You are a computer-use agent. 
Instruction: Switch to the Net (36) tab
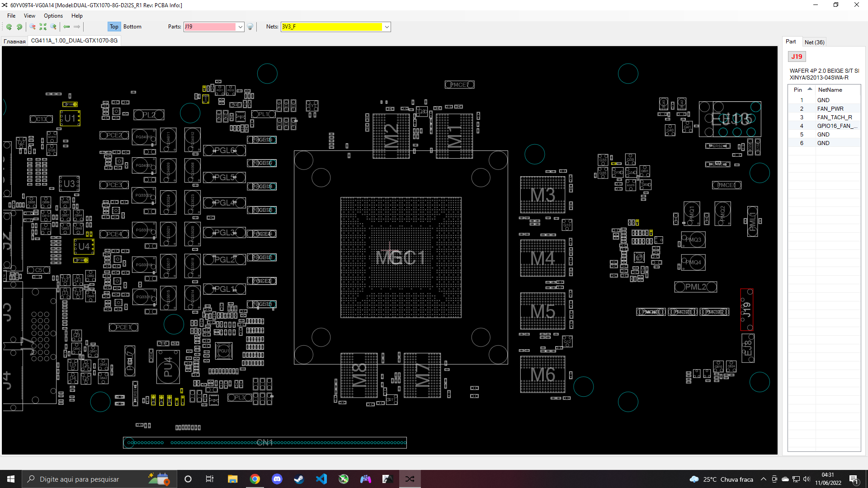point(814,42)
